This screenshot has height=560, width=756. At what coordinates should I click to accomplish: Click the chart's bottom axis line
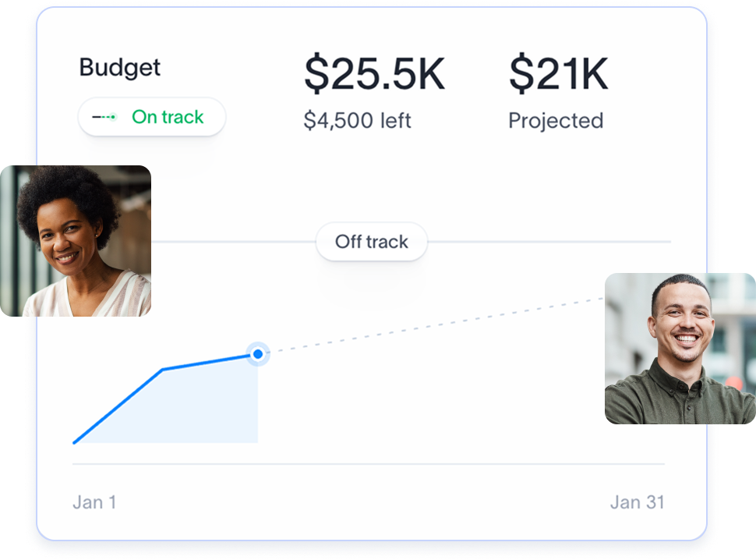(x=368, y=464)
